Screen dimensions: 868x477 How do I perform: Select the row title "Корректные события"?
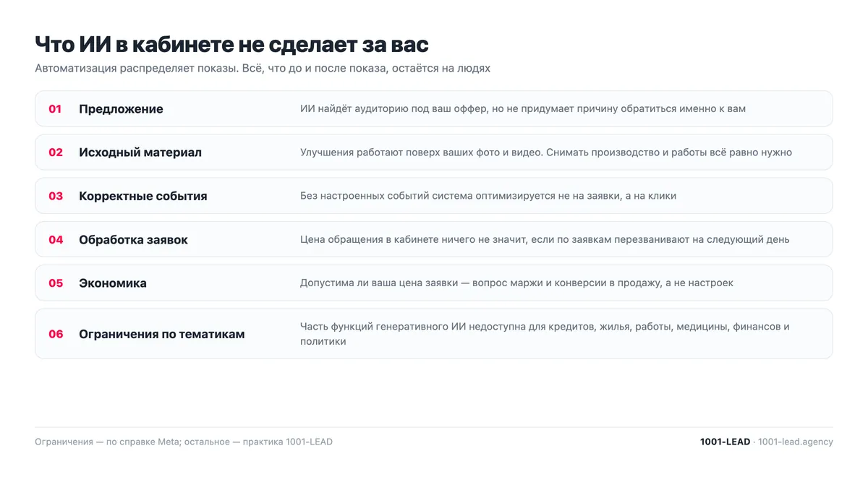tap(143, 196)
